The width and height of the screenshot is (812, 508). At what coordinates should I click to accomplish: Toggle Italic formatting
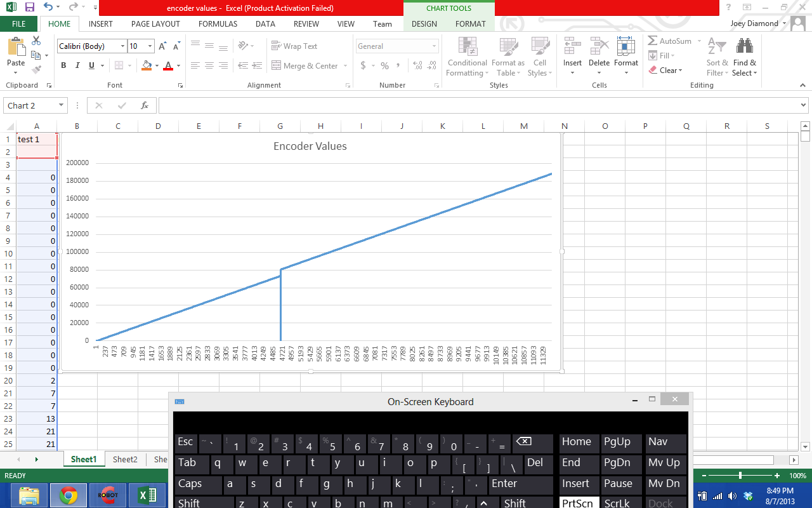coord(77,65)
